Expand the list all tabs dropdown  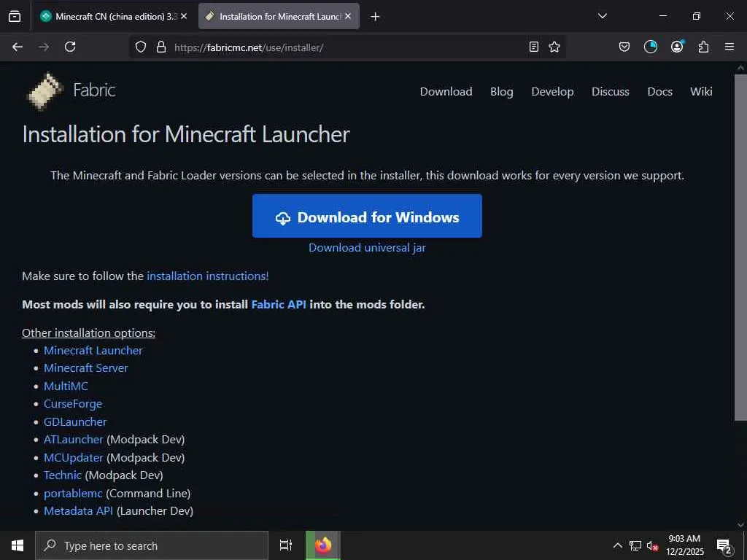pos(602,16)
